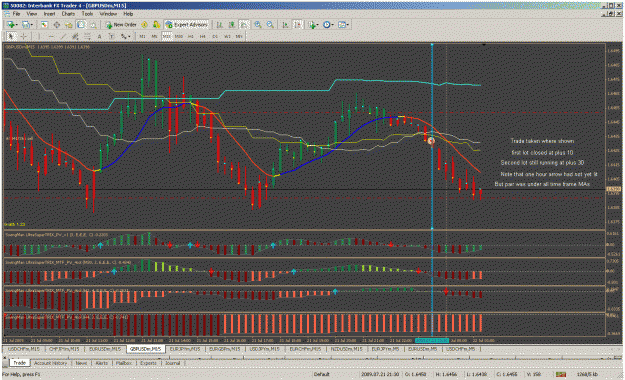This screenshot has width=625, height=380.
Task: Open the Window menu
Action: coord(108,14)
